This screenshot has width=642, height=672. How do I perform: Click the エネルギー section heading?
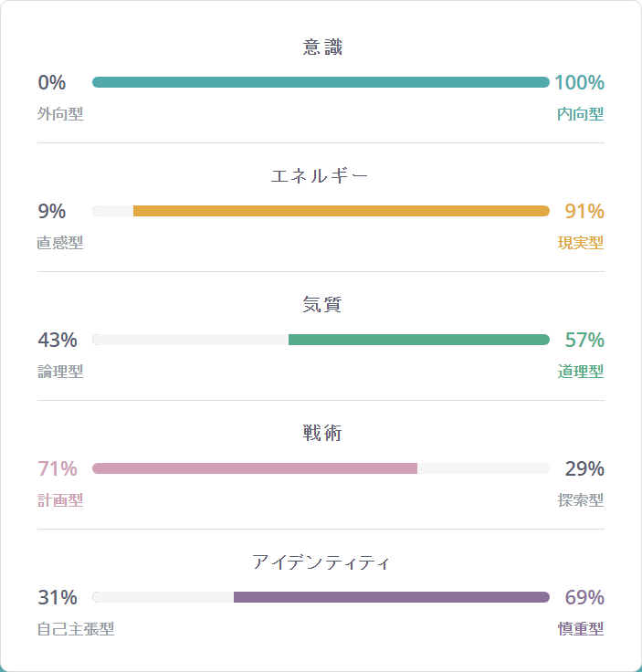[x=321, y=176]
